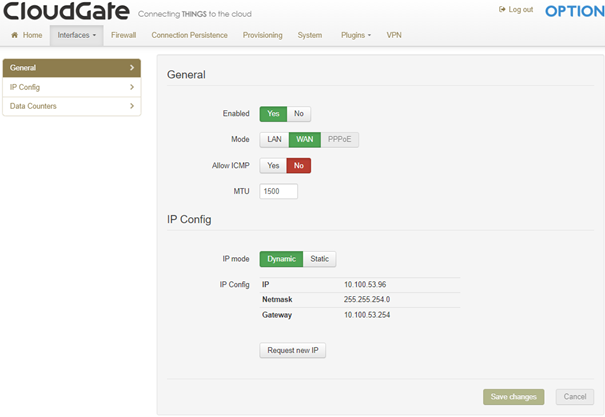This screenshot has width=605, height=417.
Task: Open the Interfaces dropdown menu
Action: click(x=75, y=35)
